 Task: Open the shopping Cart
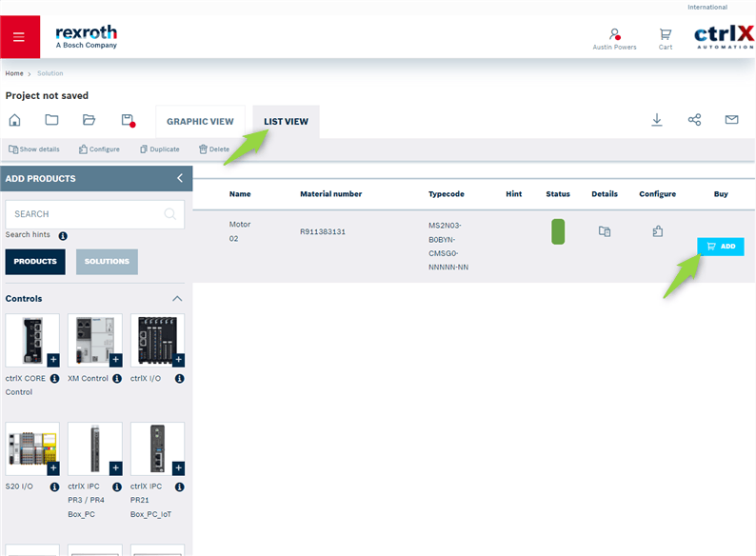[x=666, y=39]
